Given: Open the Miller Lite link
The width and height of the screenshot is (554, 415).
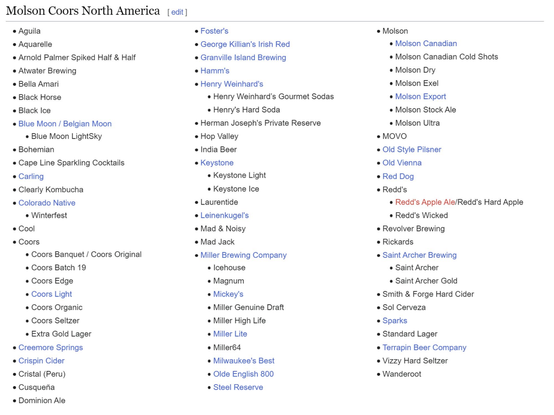Looking at the screenshot, I should pyautogui.click(x=230, y=334).
